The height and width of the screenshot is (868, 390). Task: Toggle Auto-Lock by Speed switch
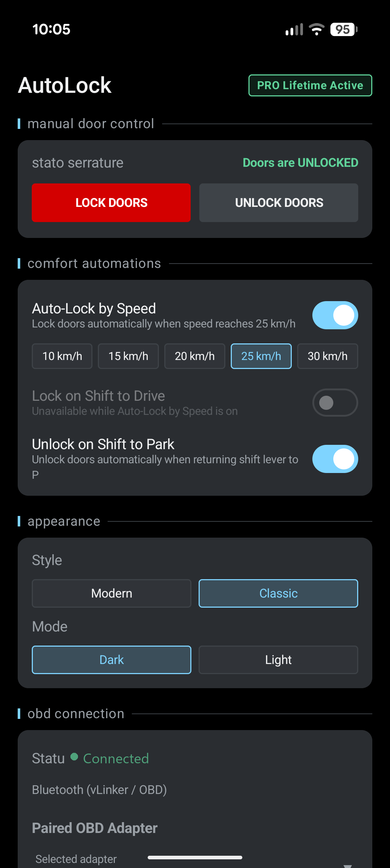(335, 315)
